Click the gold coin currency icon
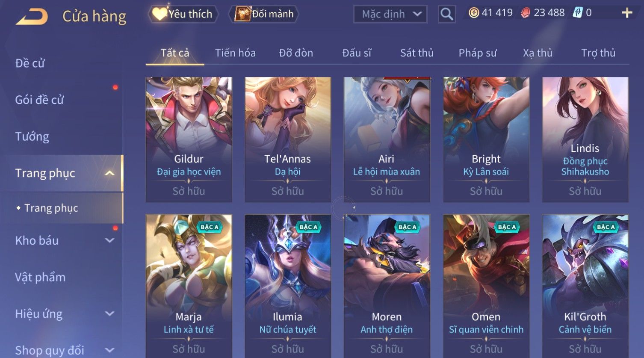This screenshot has height=358, width=644. click(474, 13)
